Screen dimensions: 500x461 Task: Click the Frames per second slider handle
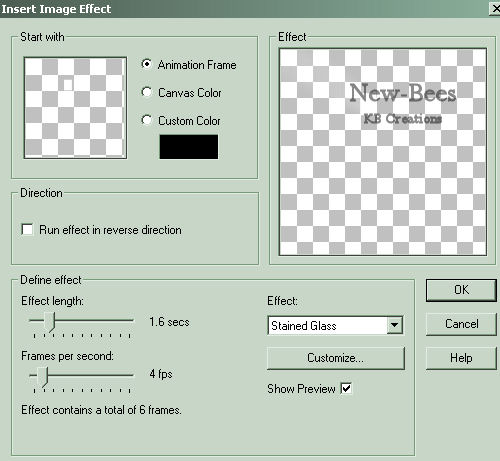pyautogui.click(x=42, y=377)
